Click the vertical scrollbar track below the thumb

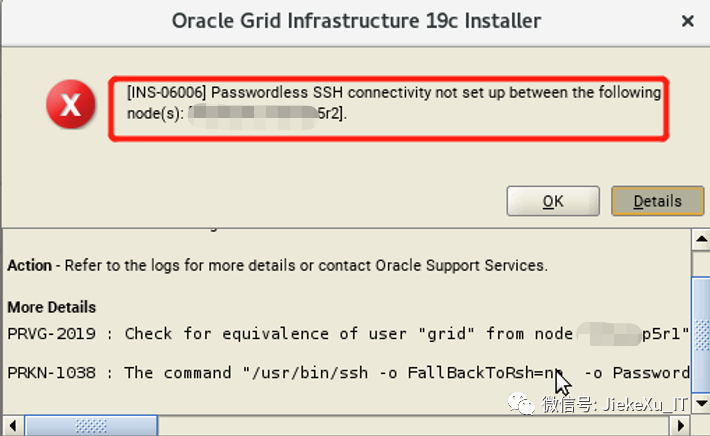pyautogui.click(x=701, y=395)
